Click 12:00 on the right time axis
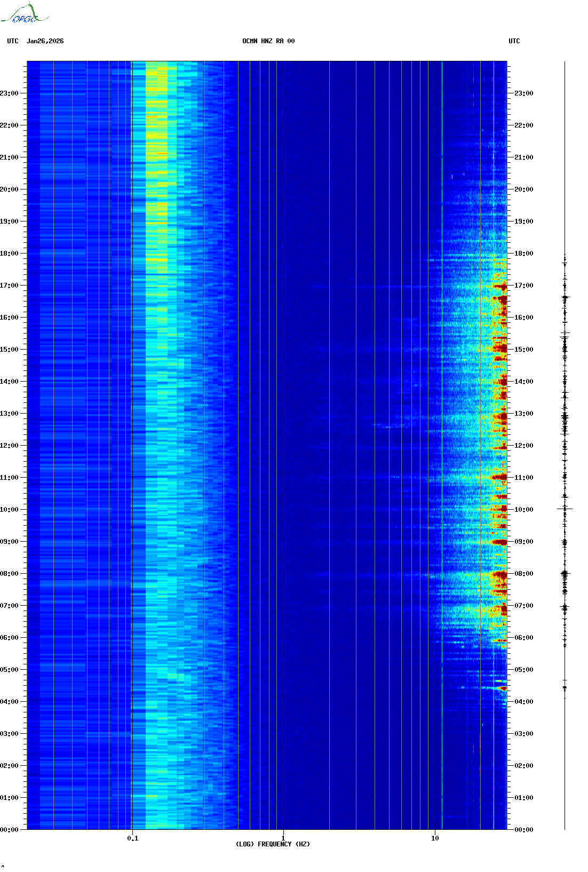 click(524, 446)
